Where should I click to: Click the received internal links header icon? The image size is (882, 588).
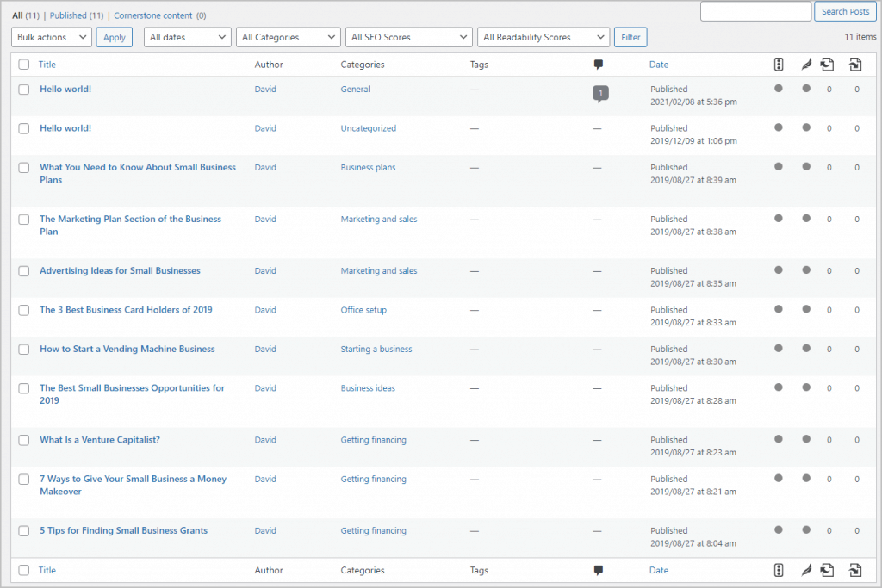tap(855, 65)
